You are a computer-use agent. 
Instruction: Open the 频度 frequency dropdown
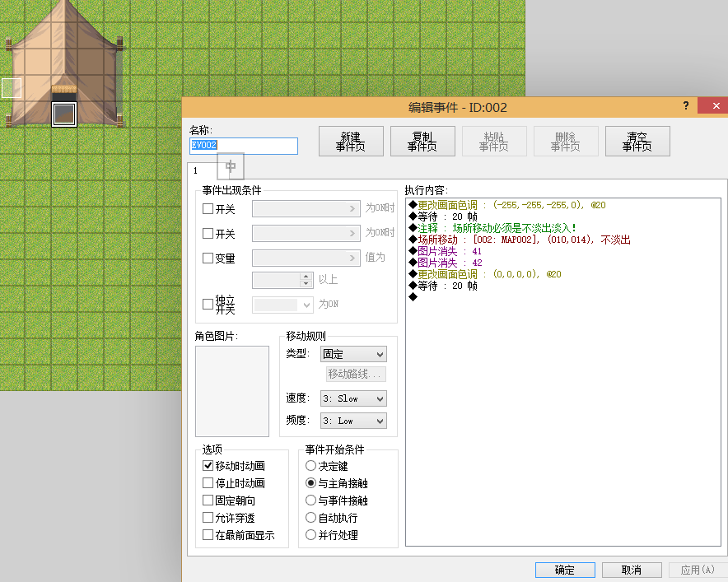click(x=354, y=421)
